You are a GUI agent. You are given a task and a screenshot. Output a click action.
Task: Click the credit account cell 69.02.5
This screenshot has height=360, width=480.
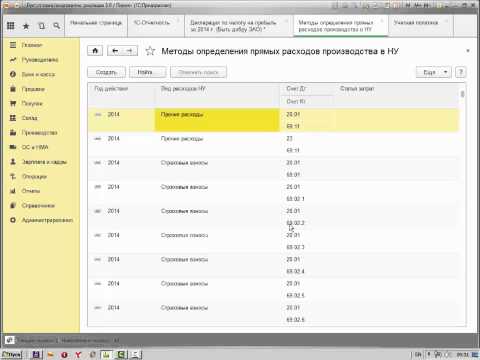coord(307,296)
